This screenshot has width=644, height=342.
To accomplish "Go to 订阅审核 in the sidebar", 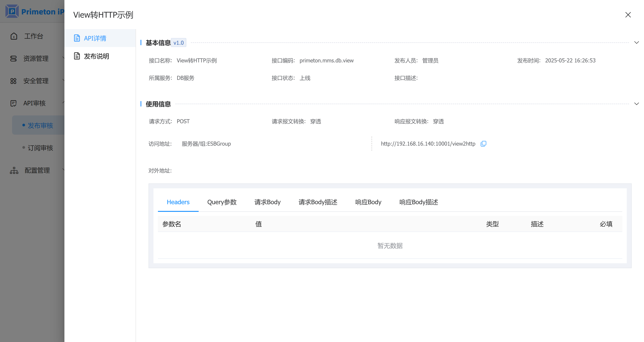I will pyautogui.click(x=40, y=148).
